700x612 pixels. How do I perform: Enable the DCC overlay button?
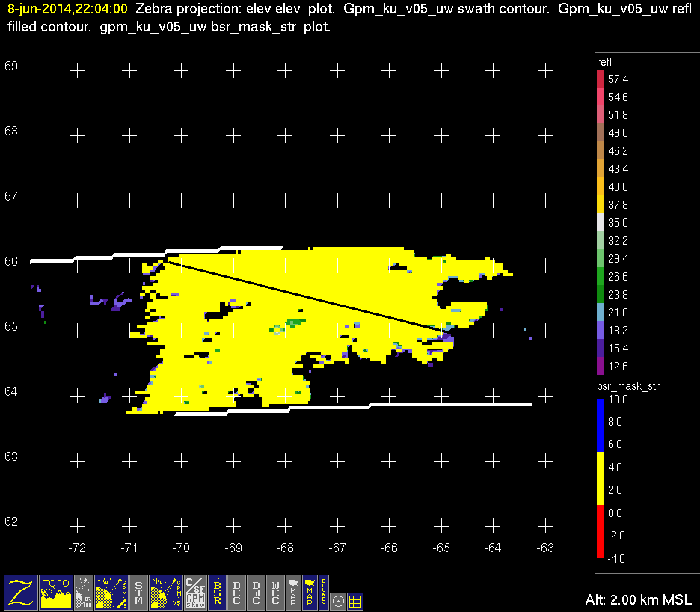[236, 592]
